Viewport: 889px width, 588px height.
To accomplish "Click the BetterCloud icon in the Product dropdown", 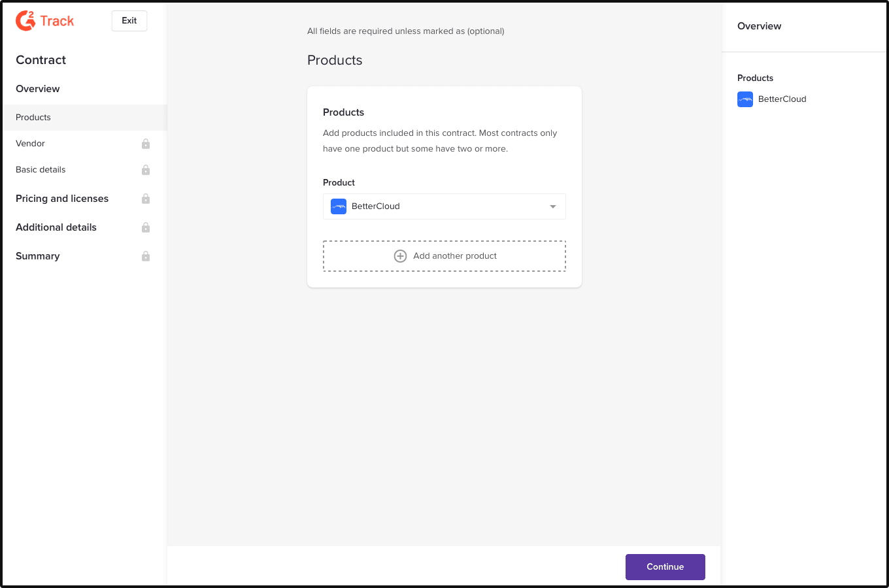I will [x=339, y=206].
